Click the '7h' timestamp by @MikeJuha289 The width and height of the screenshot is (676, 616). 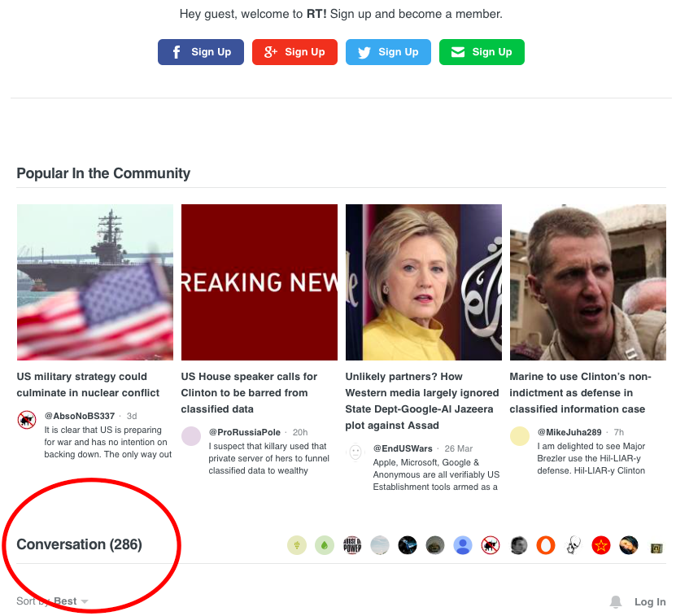click(619, 432)
